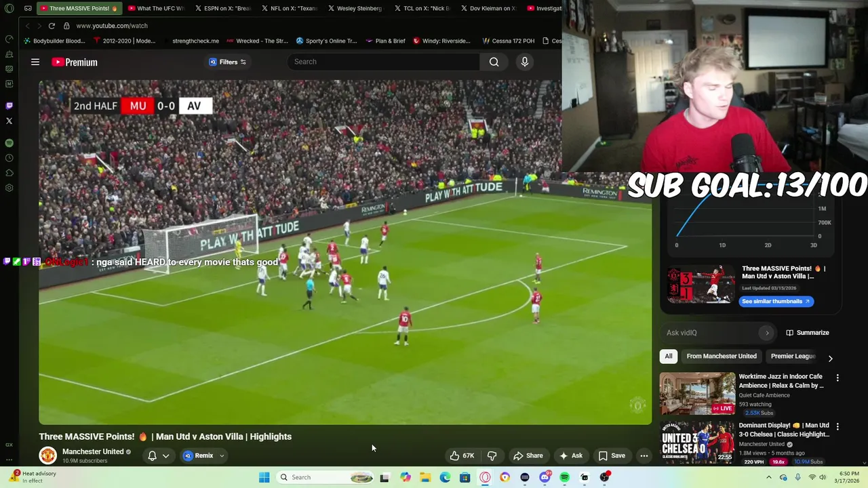Image resolution: width=868 pixels, height=488 pixels.
Task: Open the vidIQ Filters button
Action: click(x=228, y=62)
